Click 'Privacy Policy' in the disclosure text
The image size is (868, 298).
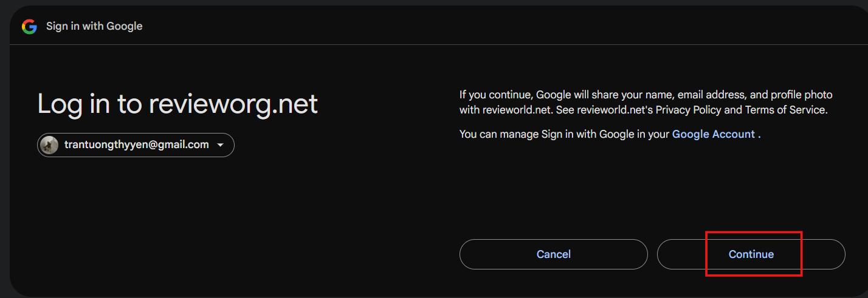pyautogui.click(x=689, y=110)
